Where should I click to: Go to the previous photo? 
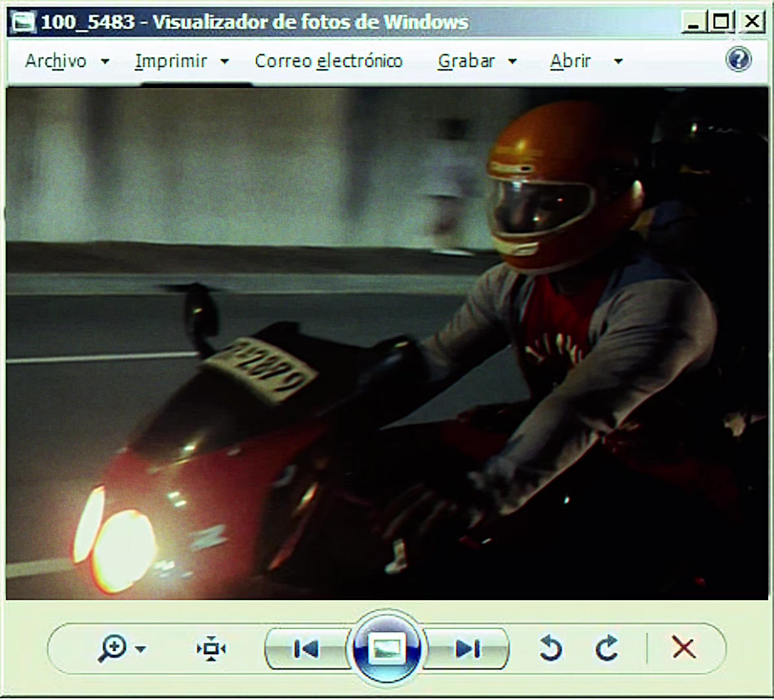pyautogui.click(x=306, y=649)
